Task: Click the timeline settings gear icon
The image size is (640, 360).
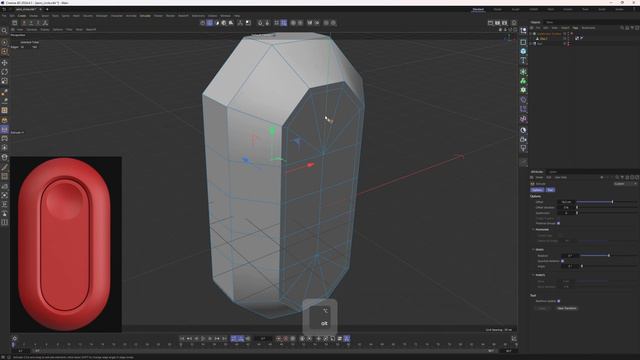Action: pos(15,338)
